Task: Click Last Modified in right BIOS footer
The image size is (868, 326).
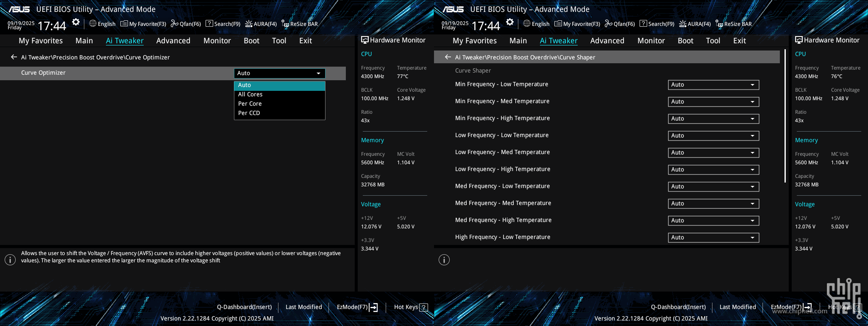Action: point(737,307)
